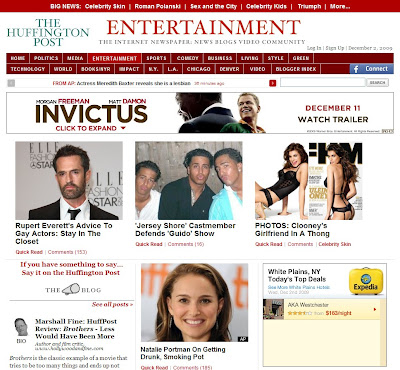
Task: Click the Facebook Connect icon
Action: pyautogui.click(x=356, y=69)
